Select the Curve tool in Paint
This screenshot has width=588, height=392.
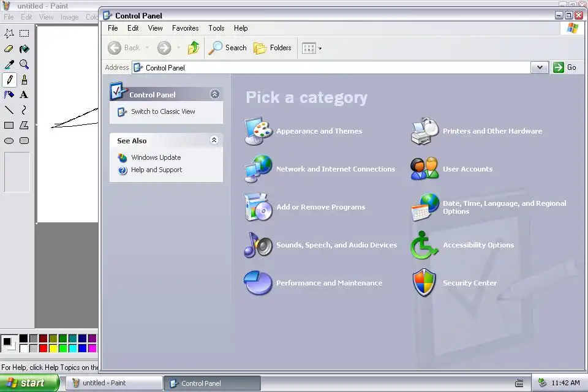pyautogui.click(x=24, y=110)
